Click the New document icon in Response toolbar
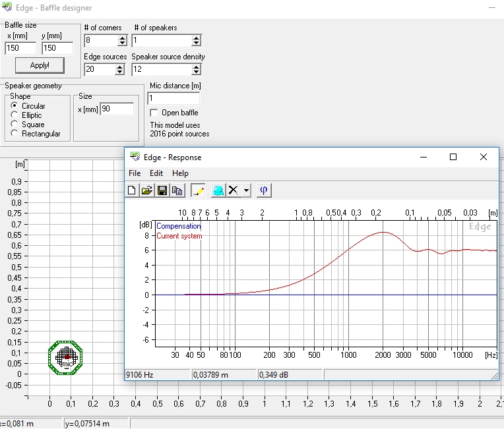504x429 pixels. point(132,190)
